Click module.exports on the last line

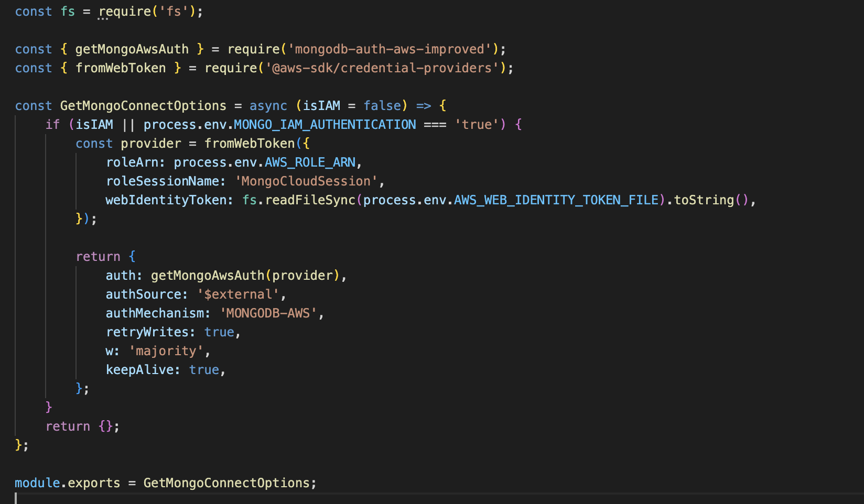click(x=66, y=483)
